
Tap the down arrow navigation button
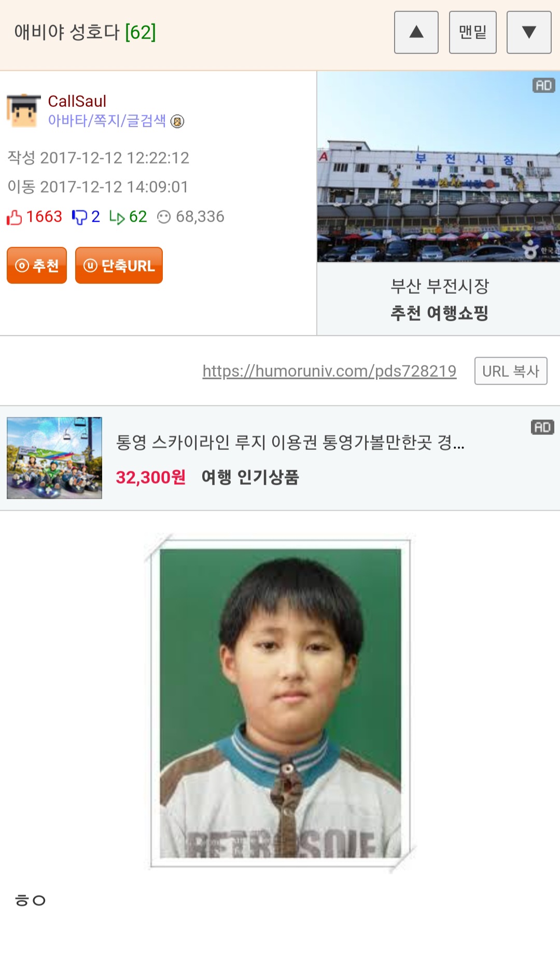click(529, 32)
